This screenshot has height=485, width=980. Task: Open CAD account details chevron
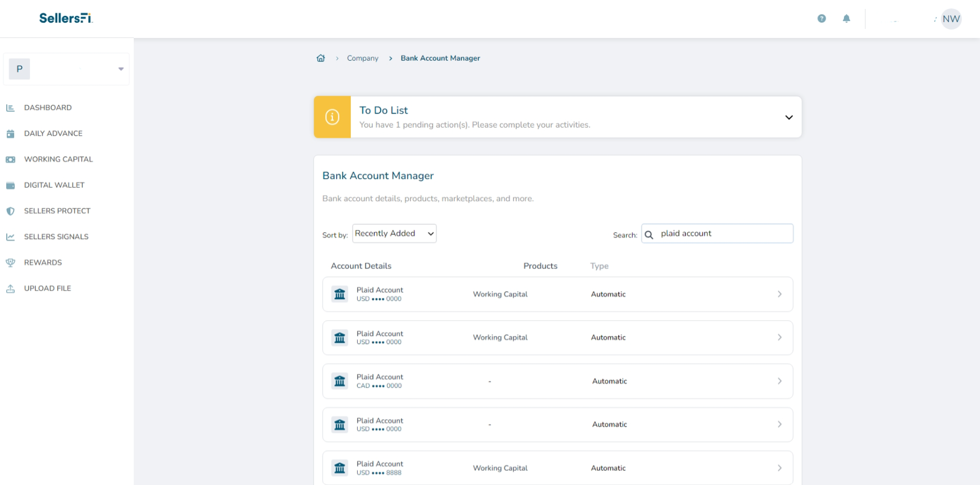[x=779, y=381]
